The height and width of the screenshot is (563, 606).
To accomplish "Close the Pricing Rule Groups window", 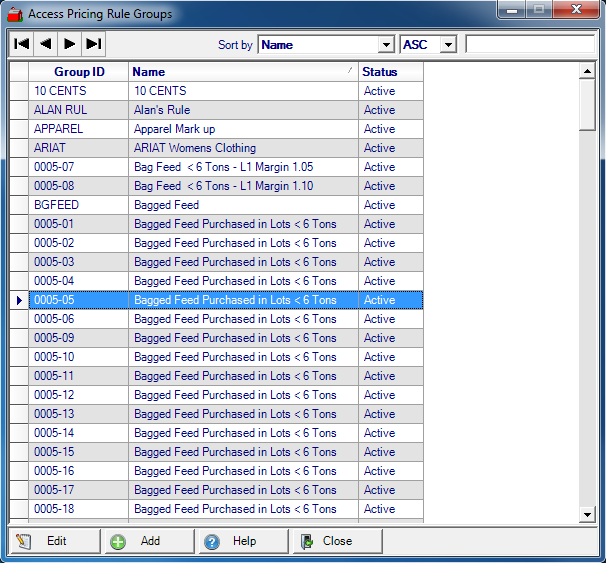I will (x=336, y=541).
